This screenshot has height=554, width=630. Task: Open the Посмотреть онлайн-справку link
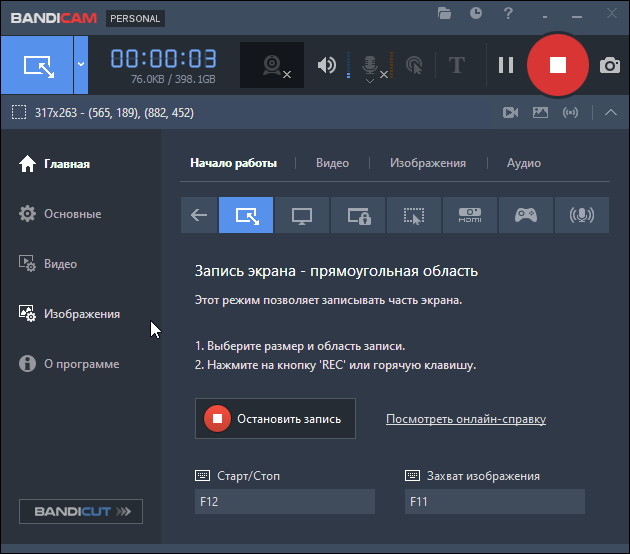[x=466, y=419]
